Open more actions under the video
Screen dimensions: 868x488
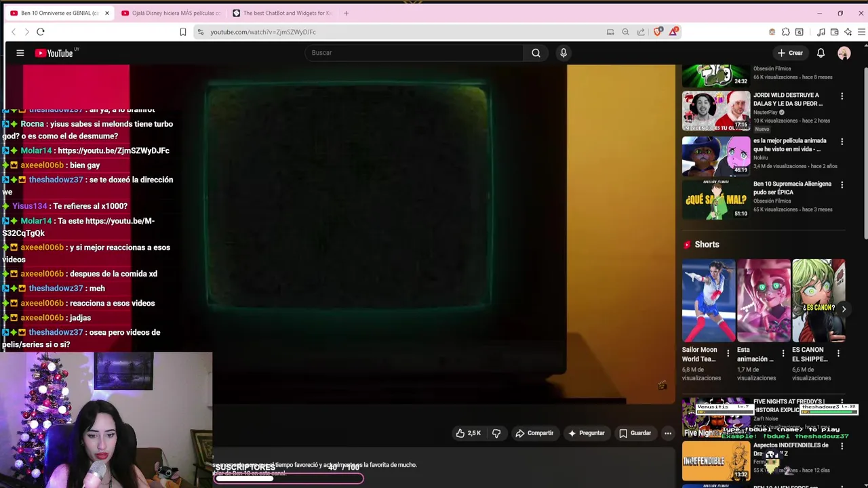pyautogui.click(x=668, y=433)
